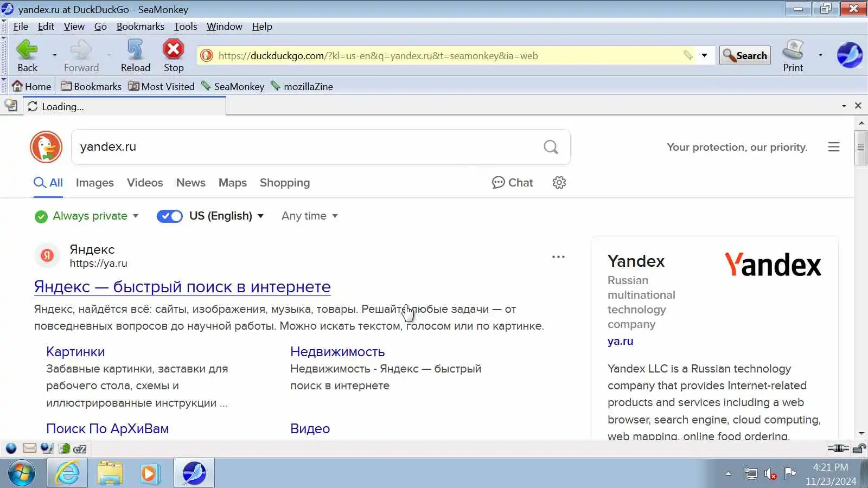Open Windows Explorer folder from the taskbar
Screen dimensions: 868x488
pyautogui.click(x=110, y=473)
